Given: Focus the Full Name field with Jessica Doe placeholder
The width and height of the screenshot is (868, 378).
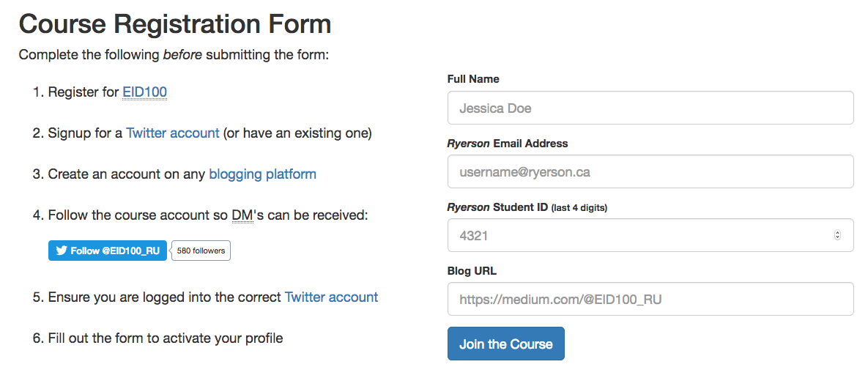Looking at the screenshot, I should pos(650,108).
